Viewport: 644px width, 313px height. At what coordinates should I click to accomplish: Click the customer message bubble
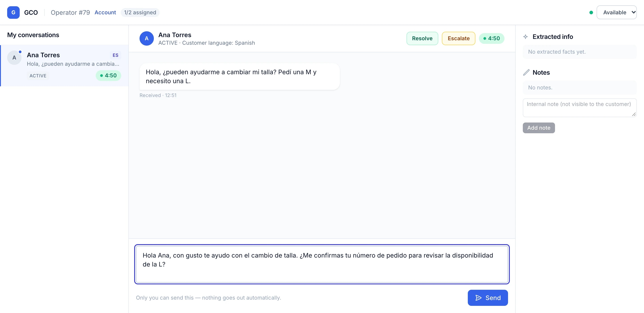[239, 76]
